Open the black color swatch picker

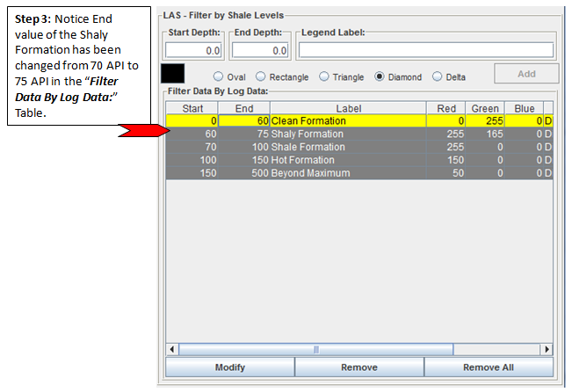[x=172, y=73]
